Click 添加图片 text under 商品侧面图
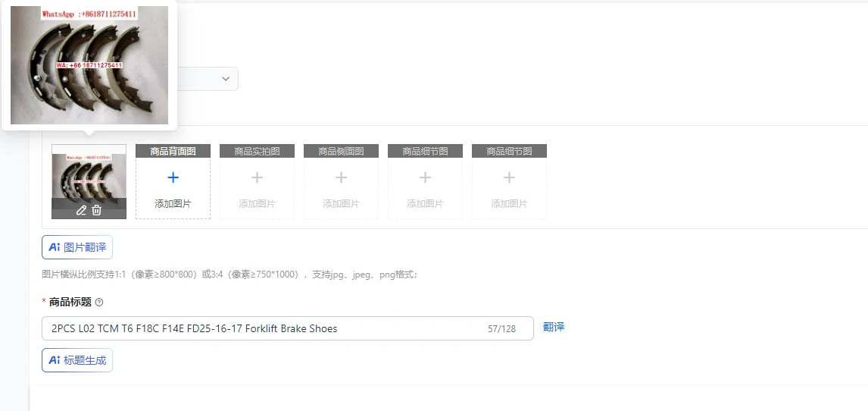The height and width of the screenshot is (411, 868). [x=341, y=204]
